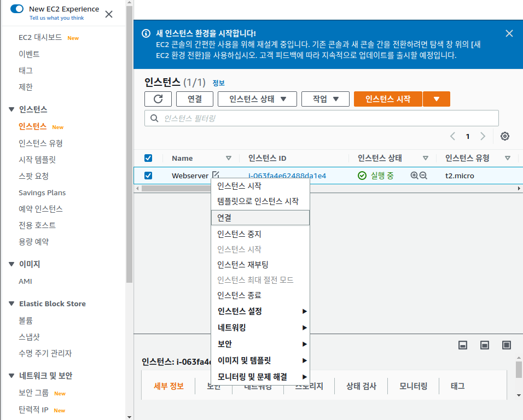Collapse the 이미지 sidebar section
523x420 pixels.
pyautogui.click(x=11, y=264)
